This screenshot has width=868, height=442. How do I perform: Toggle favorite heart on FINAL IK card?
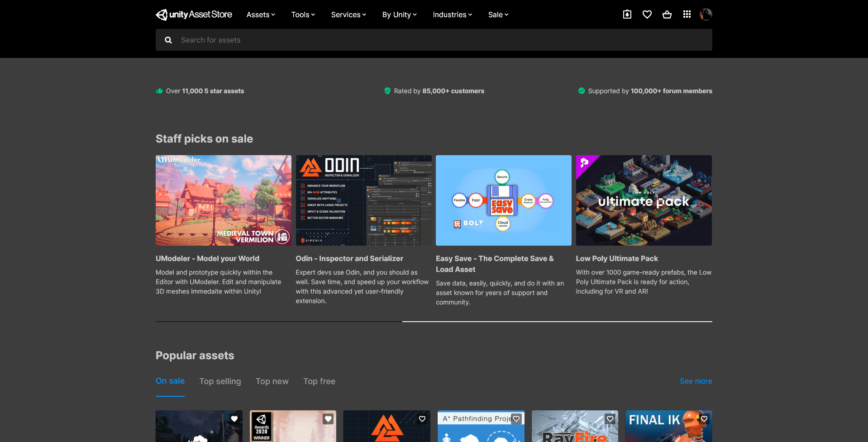click(704, 419)
